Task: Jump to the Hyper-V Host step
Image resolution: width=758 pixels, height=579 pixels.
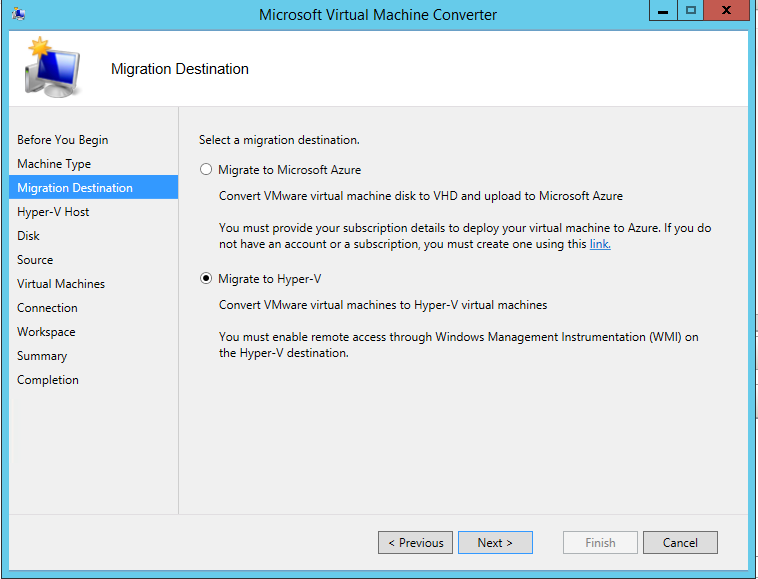Action: [53, 212]
